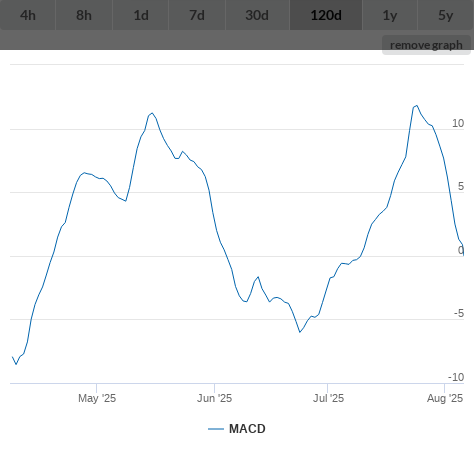Screen dimensions: 474x455
Task: Click the -10 value on y-axis
Action: [x=456, y=377]
